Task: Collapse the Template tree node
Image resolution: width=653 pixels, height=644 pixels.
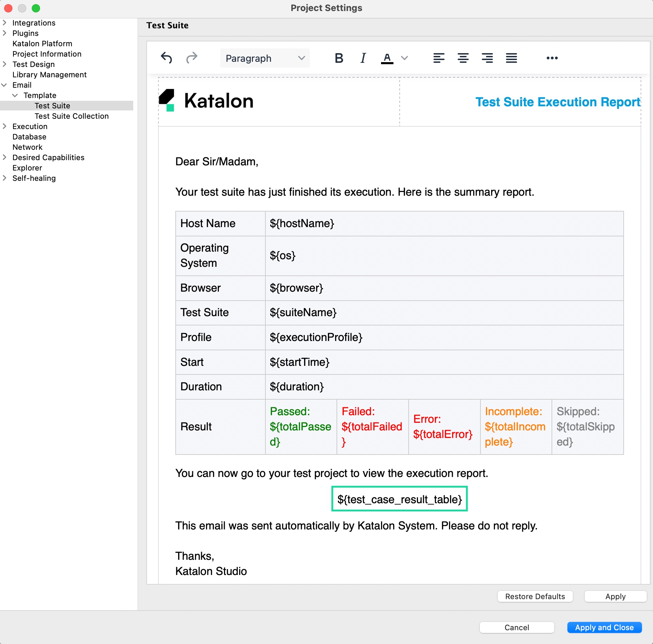Action: (15, 95)
